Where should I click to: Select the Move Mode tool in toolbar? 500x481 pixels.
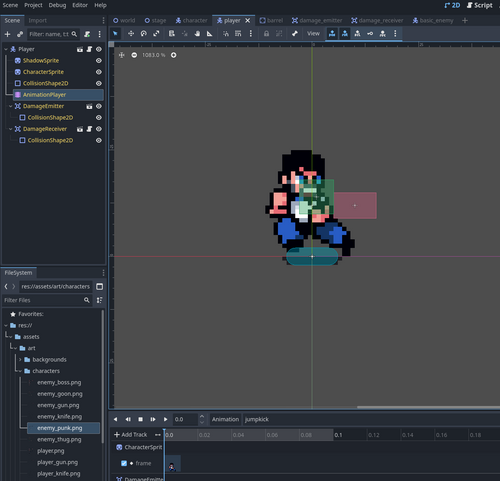coord(131,34)
